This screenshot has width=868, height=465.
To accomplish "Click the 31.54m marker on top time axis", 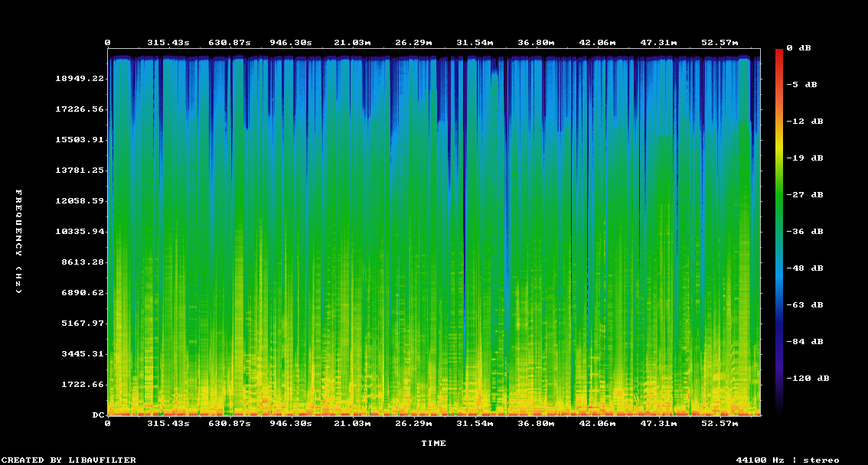I will pos(475,43).
